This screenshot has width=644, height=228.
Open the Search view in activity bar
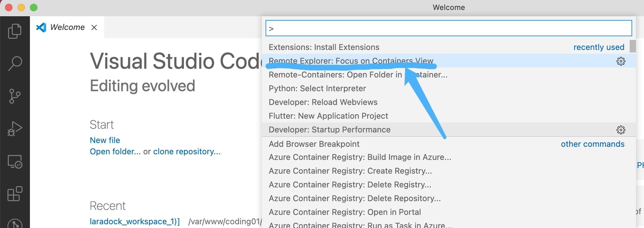pos(15,63)
